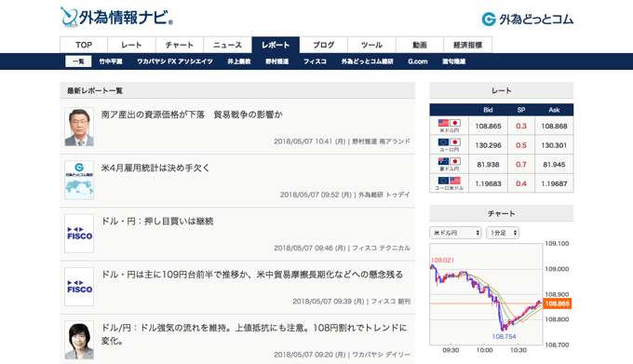Screen dimensions: 633x364
Task: Open the レート tab
Action: pos(131,45)
